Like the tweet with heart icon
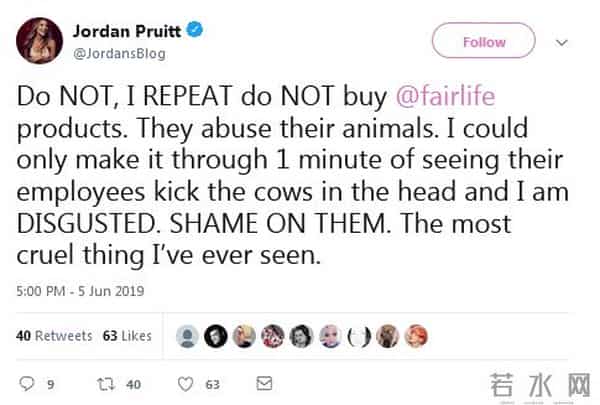Viewport: 600px width, 405px height. 185,382
